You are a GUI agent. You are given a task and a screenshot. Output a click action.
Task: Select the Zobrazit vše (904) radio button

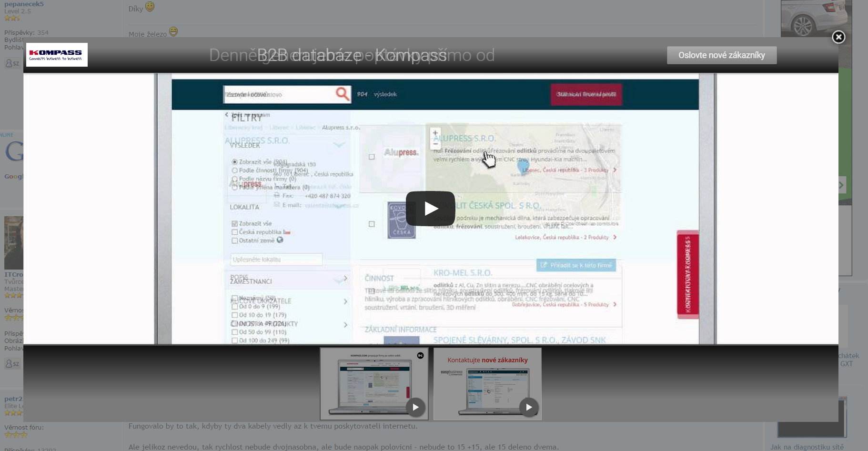point(234,162)
